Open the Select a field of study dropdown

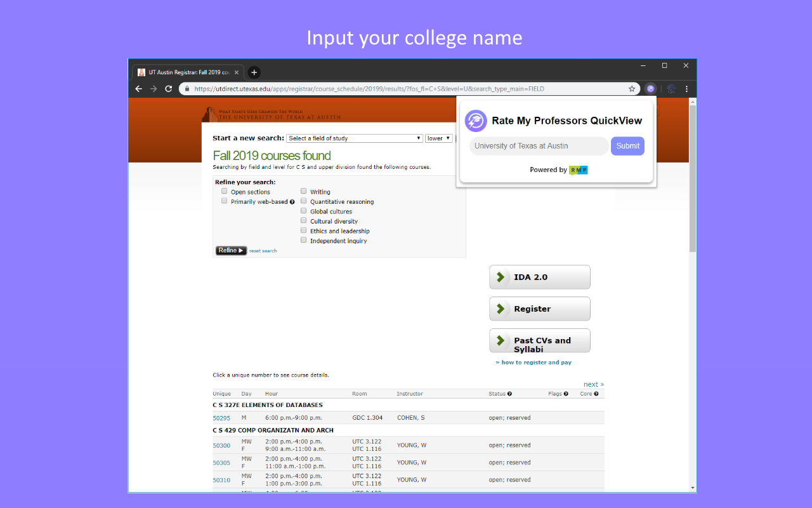(355, 138)
